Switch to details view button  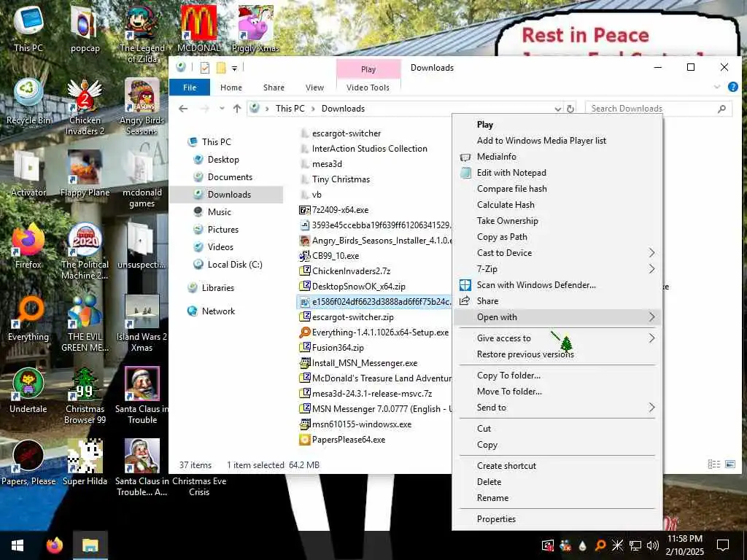point(713,464)
